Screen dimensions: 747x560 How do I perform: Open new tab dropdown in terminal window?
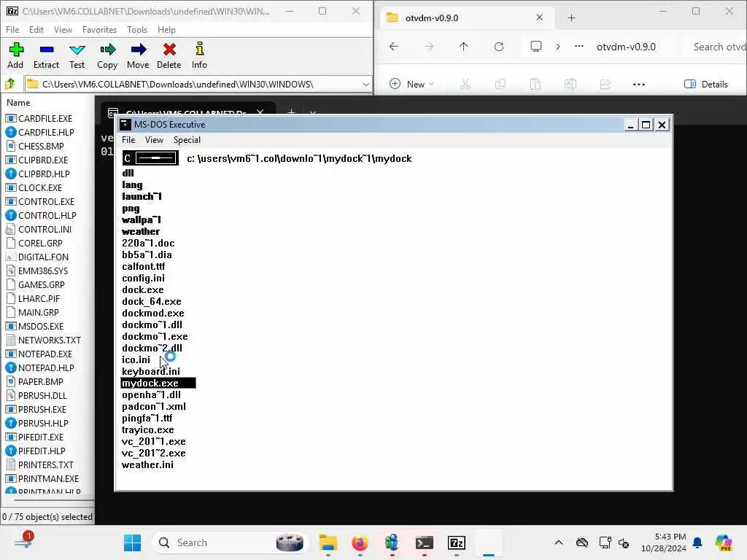pyautogui.click(x=313, y=113)
